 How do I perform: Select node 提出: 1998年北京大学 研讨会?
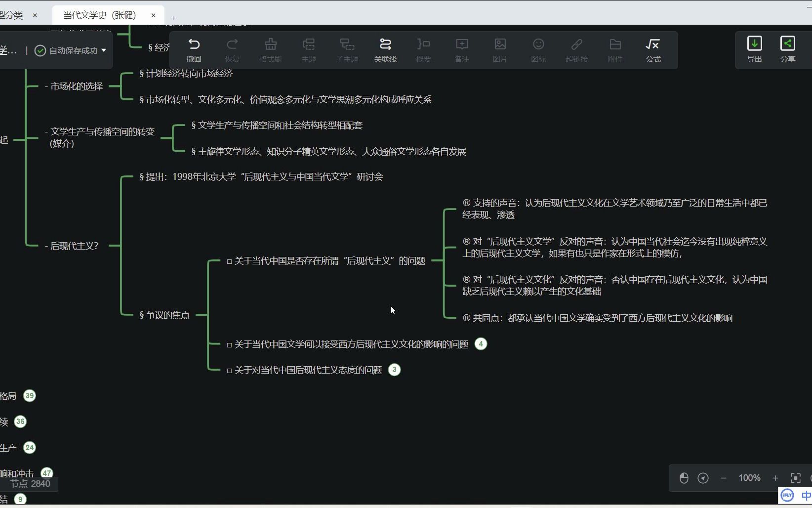coord(261,176)
